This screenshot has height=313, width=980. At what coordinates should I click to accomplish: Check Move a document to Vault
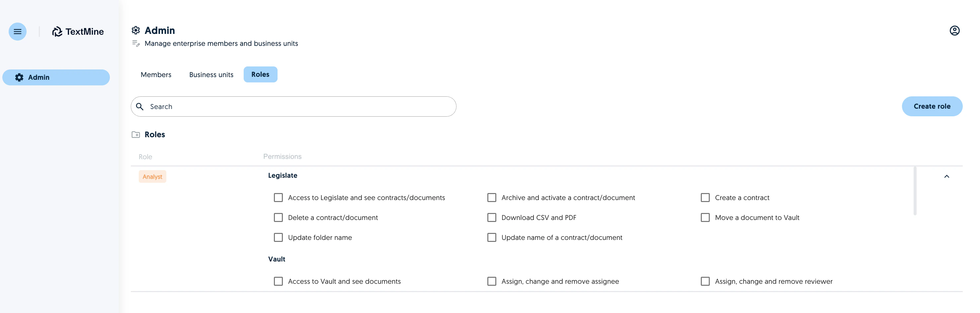tap(705, 217)
